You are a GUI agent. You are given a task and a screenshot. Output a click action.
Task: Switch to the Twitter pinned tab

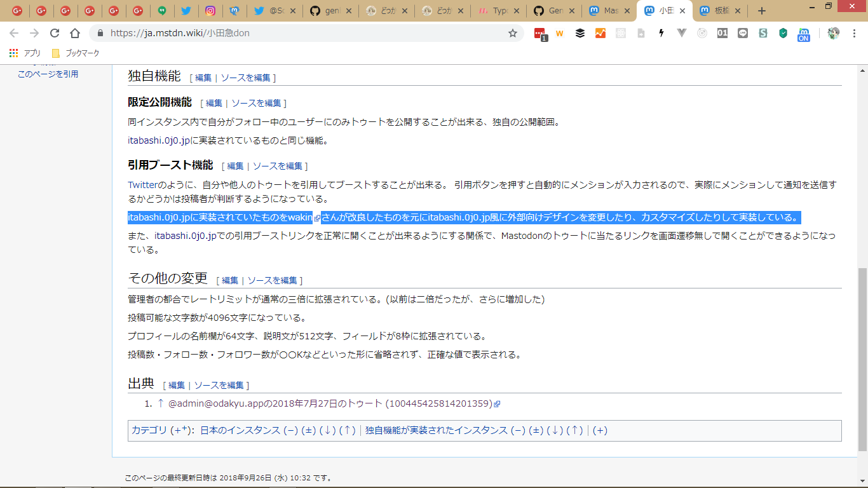click(x=186, y=11)
